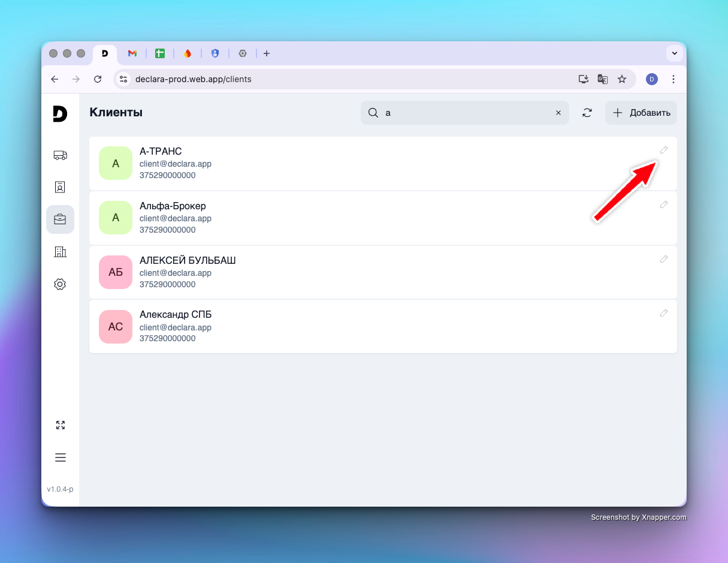The width and height of the screenshot is (728, 563).
Task: Open the tab search dropdown chevron
Action: coord(675,53)
